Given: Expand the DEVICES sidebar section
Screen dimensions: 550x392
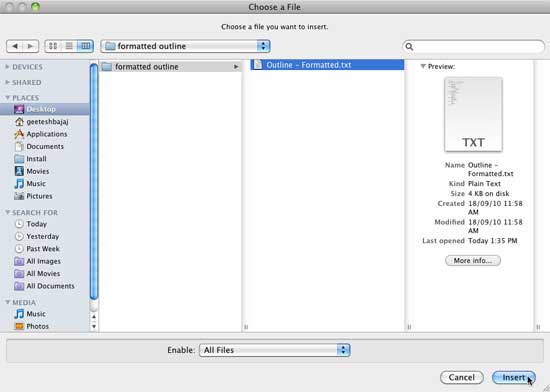Looking at the screenshot, I should coord(7,67).
